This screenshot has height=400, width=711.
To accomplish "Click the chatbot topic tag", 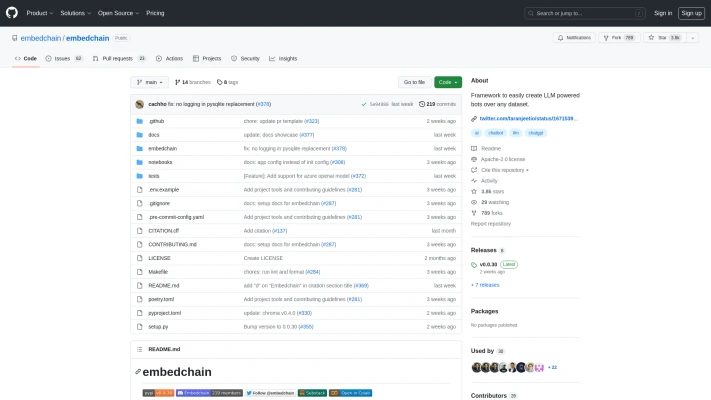I will pyautogui.click(x=496, y=133).
